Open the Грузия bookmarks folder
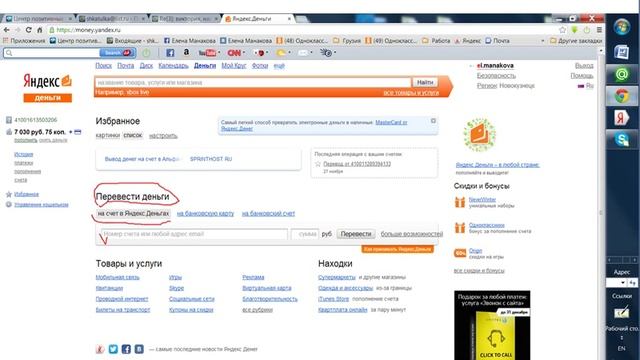This screenshot has width=640, height=360. [x=347, y=41]
